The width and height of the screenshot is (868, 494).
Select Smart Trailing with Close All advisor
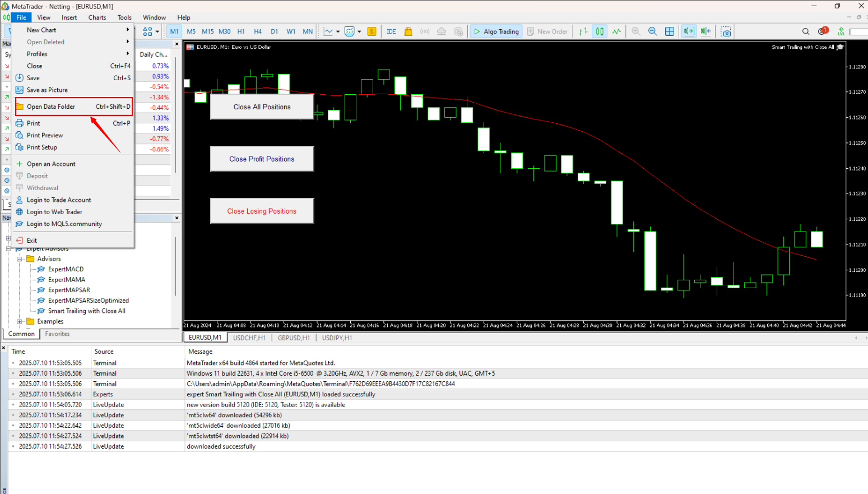click(x=86, y=311)
